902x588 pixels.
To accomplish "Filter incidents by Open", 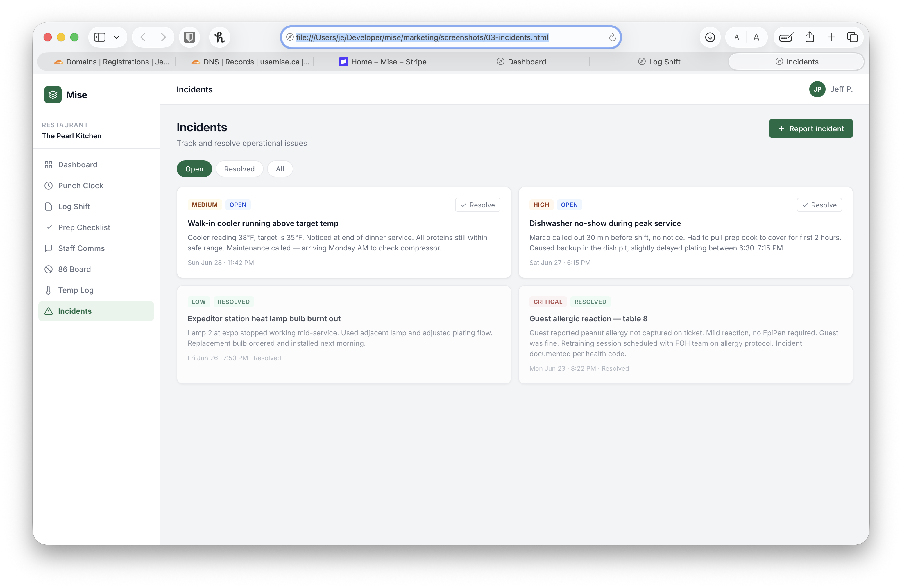I will click(194, 169).
